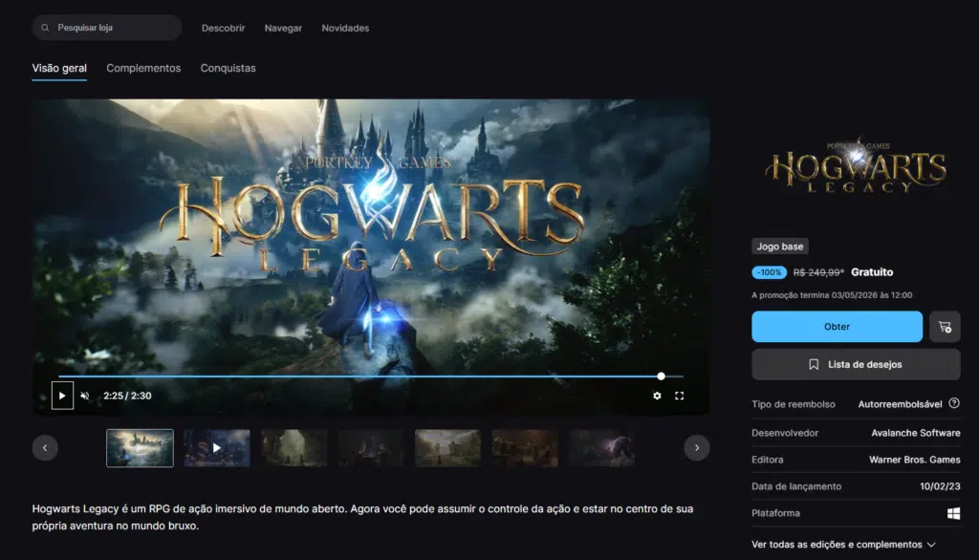Open refund type help question icon
The image size is (979, 560).
tap(954, 403)
